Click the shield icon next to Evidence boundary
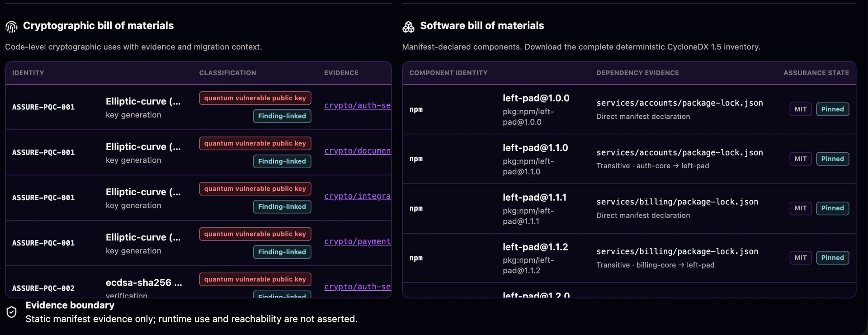This screenshot has height=335, width=868. 12,312
